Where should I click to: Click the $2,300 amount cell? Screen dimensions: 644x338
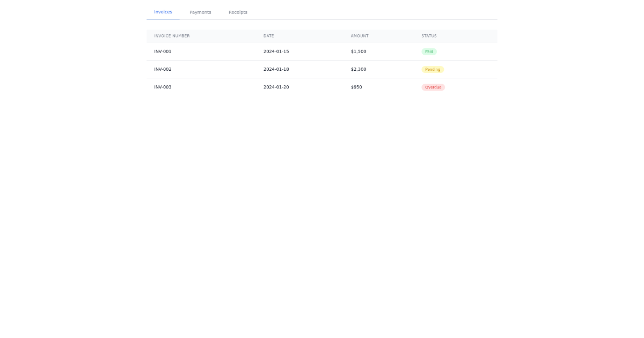click(358, 69)
